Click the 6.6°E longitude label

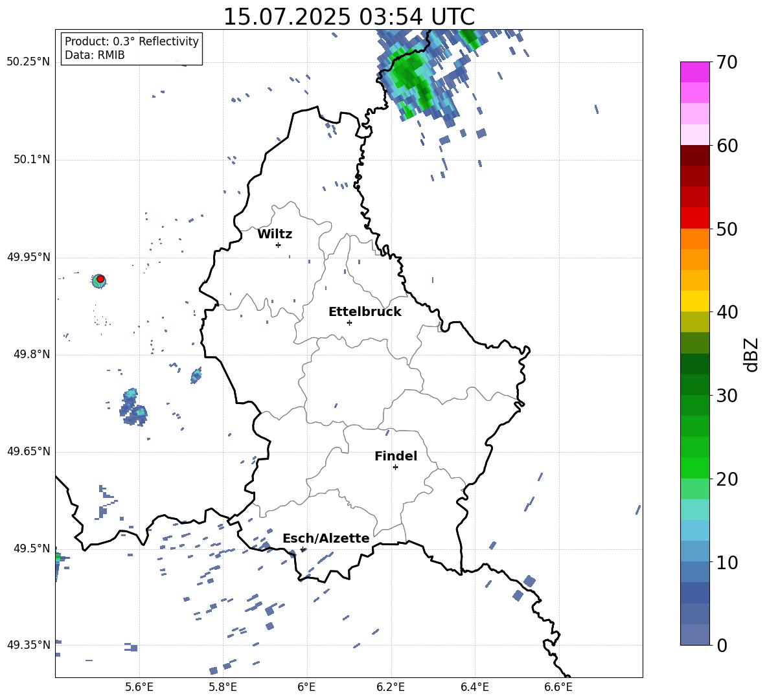[x=558, y=687]
